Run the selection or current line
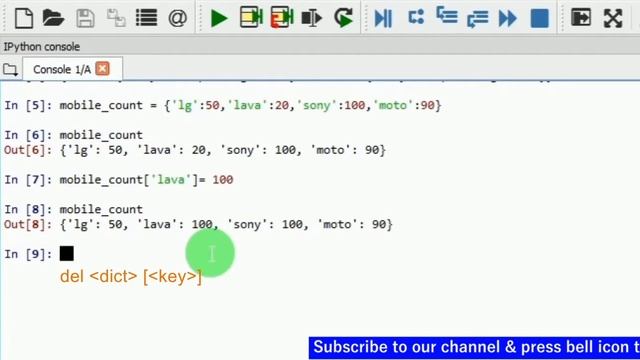Image resolution: width=640 pixels, height=360 pixels. (312, 18)
